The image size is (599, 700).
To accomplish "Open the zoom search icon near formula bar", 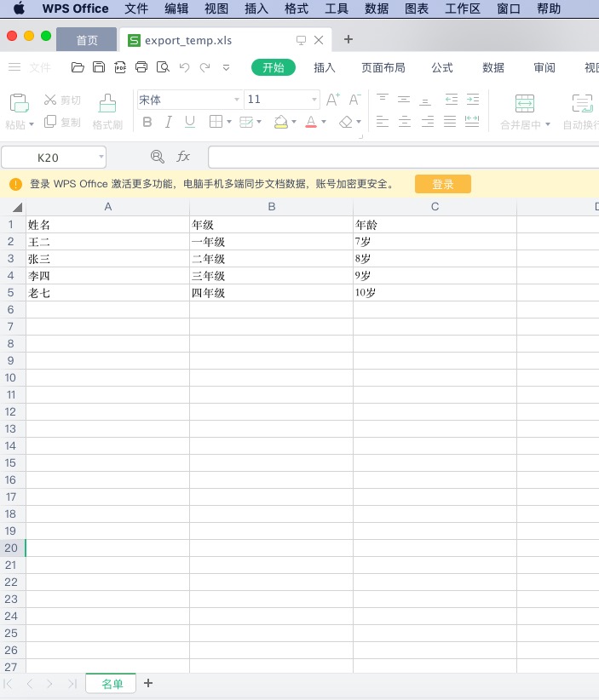I will (158, 156).
